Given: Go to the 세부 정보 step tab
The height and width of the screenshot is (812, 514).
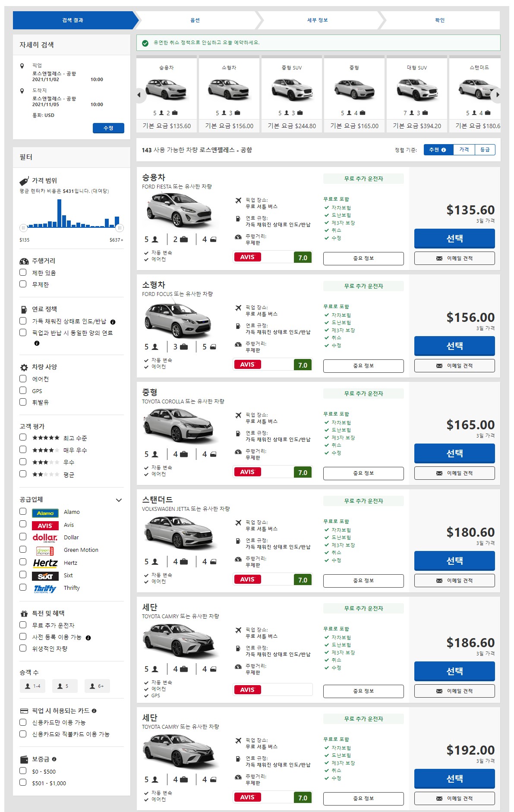Looking at the screenshot, I should point(318,20).
